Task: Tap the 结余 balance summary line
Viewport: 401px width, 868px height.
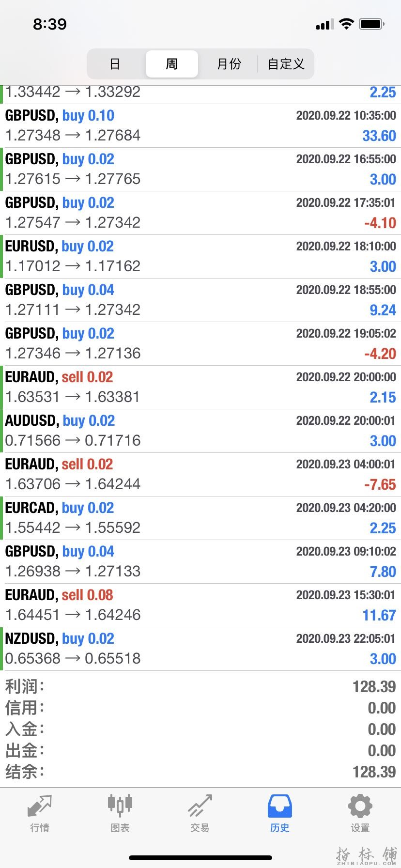Action: pyautogui.click(x=200, y=772)
